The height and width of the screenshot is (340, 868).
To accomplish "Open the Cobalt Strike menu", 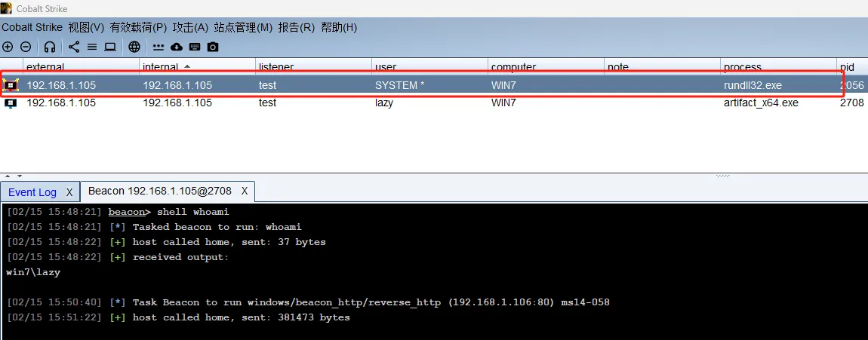I will (32, 27).
